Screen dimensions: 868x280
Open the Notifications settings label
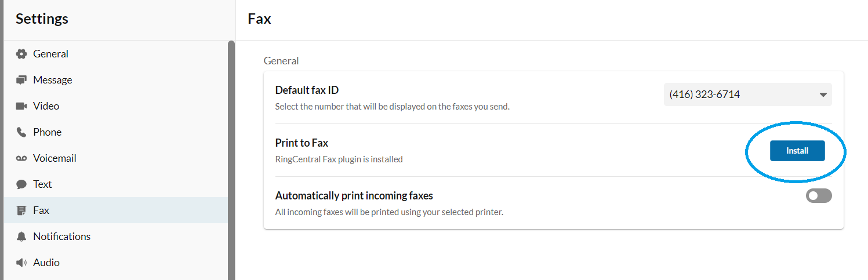(x=61, y=237)
